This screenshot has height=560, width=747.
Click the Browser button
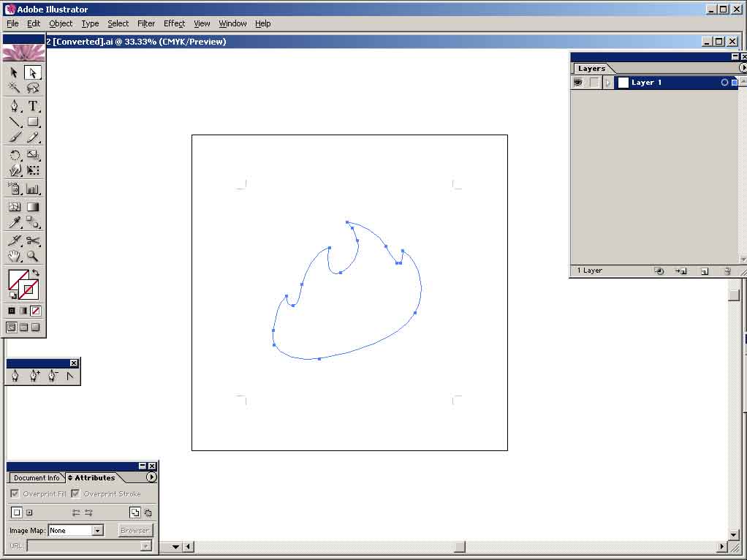tap(134, 531)
